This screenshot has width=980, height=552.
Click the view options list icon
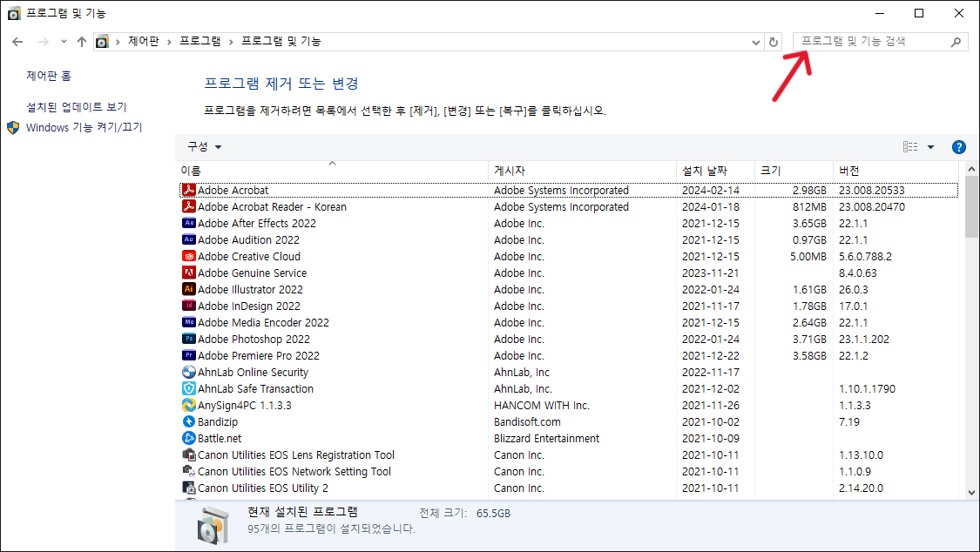(x=910, y=147)
